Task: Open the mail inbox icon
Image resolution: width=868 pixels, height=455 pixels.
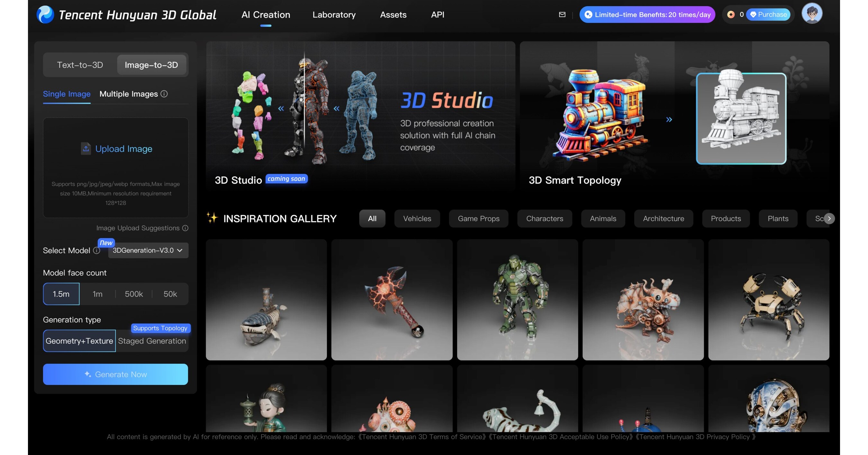Action: click(x=562, y=14)
